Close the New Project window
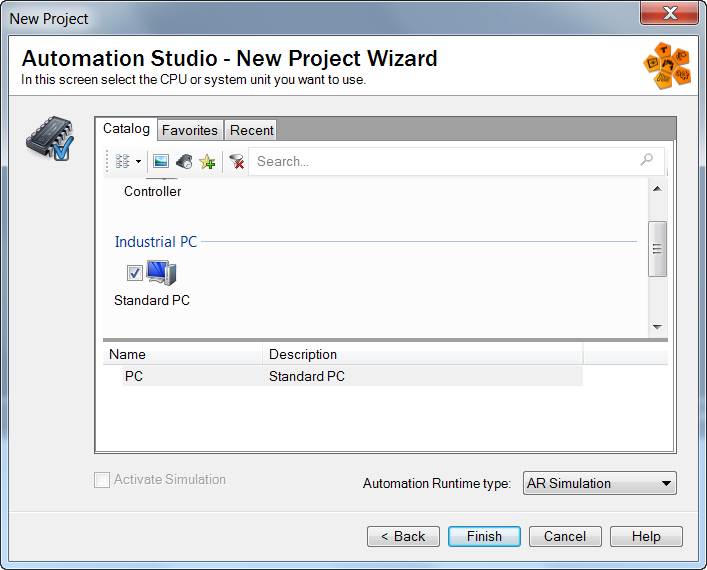The height and width of the screenshot is (570, 707). [669, 13]
